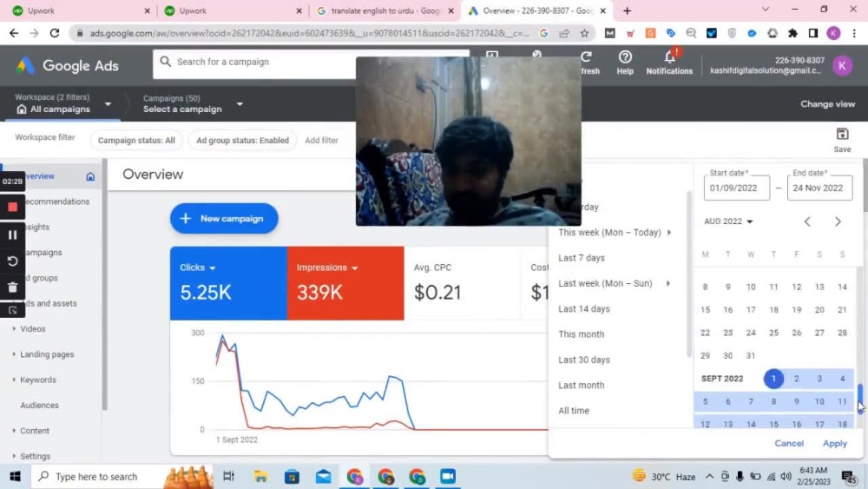Image resolution: width=868 pixels, height=489 pixels.
Task: Click the Save view icon
Action: 842,140
